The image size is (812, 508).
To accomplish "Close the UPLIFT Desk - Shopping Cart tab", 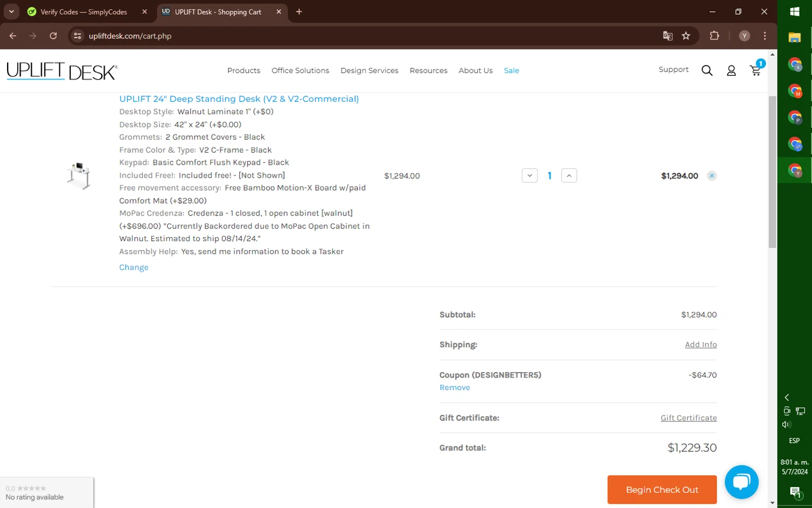I will (279, 11).
